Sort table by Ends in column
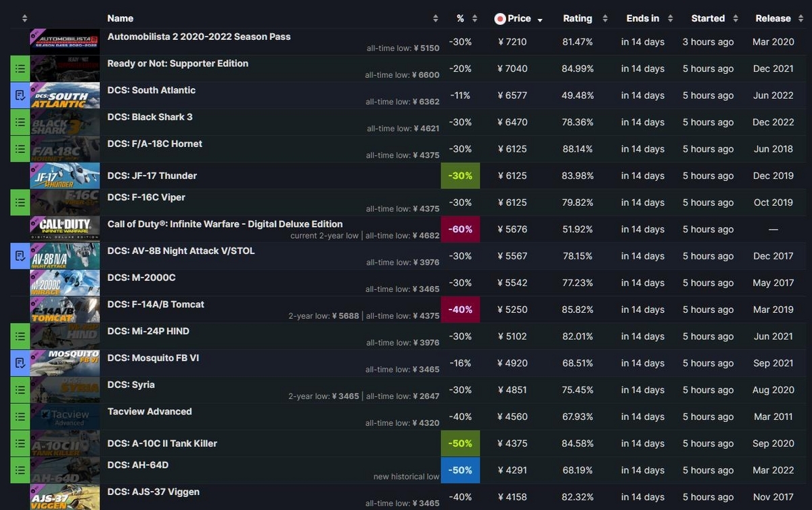The image size is (812, 510). click(643, 18)
